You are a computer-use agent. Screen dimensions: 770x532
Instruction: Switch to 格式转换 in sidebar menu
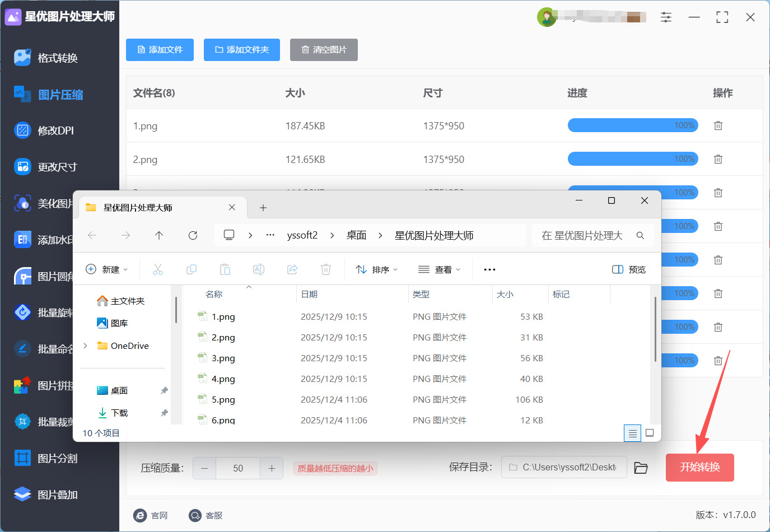point(57,58)
